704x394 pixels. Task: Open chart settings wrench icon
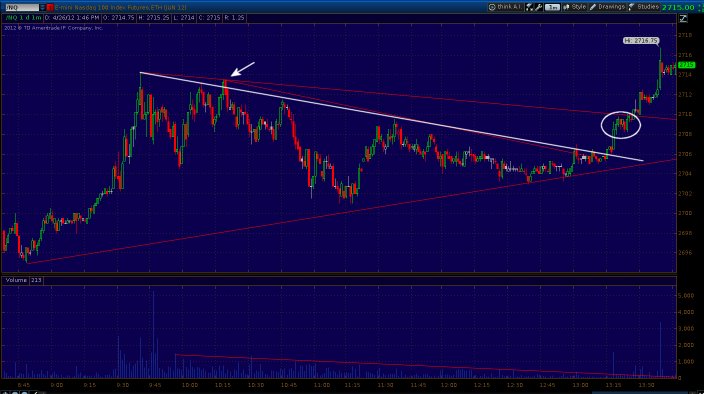coord(538,7)
